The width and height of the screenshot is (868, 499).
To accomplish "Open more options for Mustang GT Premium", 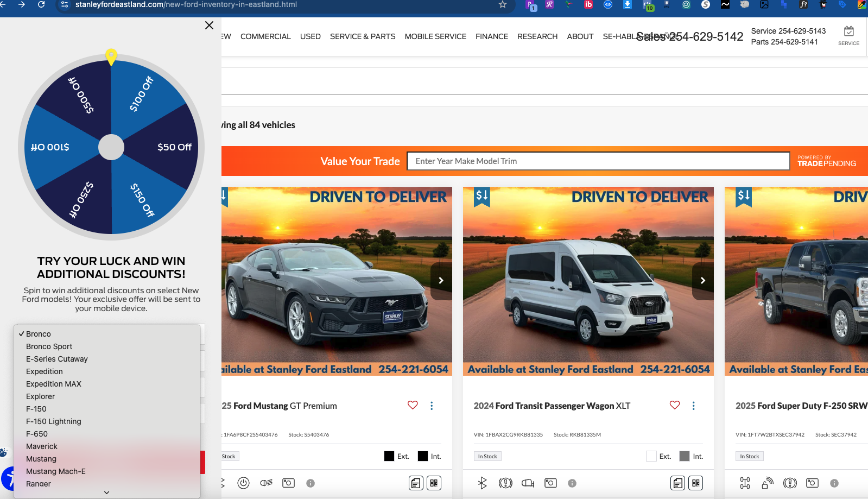I will click(432, 406).
